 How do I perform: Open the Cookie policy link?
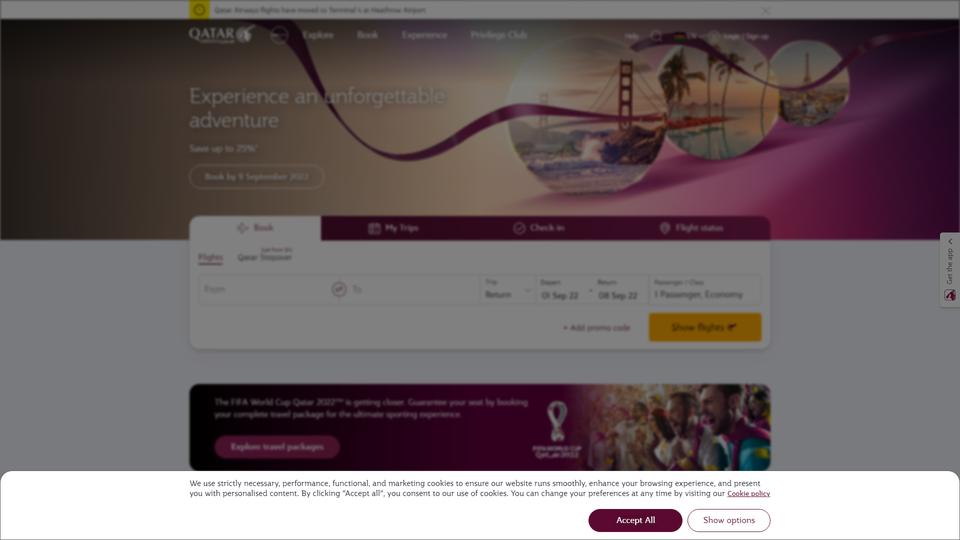click(748, 493)
